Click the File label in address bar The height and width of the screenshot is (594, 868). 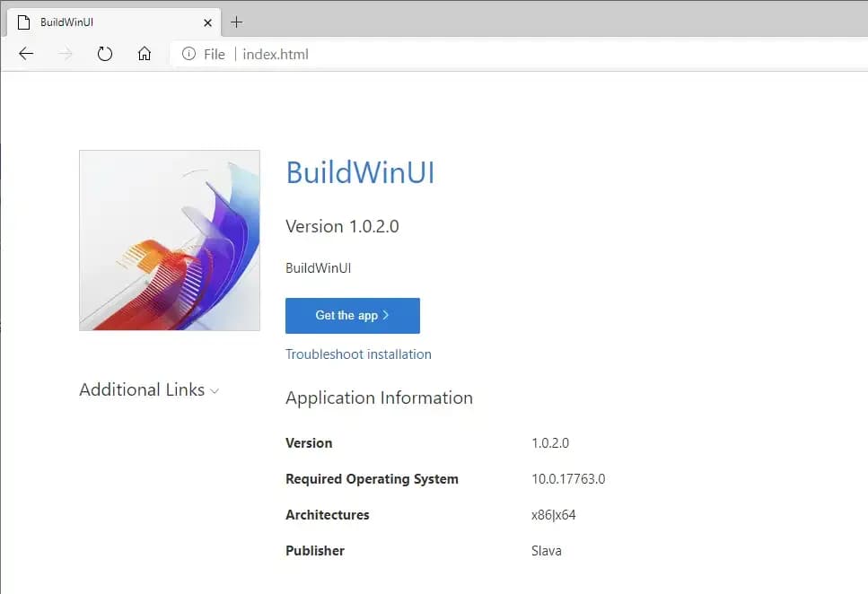coord(215,54)
